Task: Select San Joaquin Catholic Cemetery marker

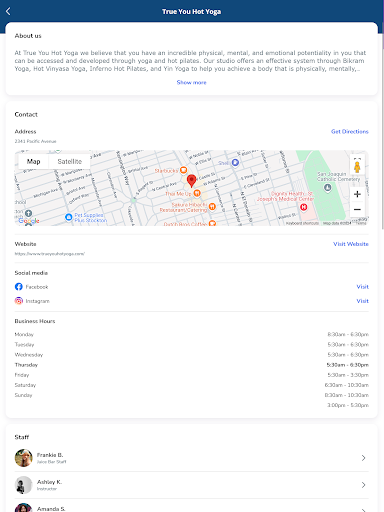Action: coord(328,188)
